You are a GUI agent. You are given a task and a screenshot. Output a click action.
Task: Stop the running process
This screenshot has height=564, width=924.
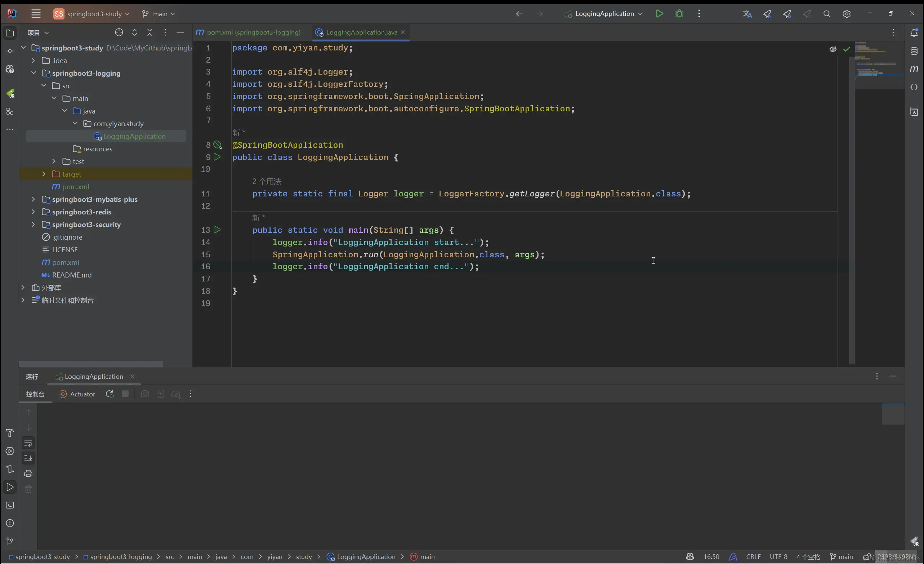pyautogui.click(x=125, y=394)
